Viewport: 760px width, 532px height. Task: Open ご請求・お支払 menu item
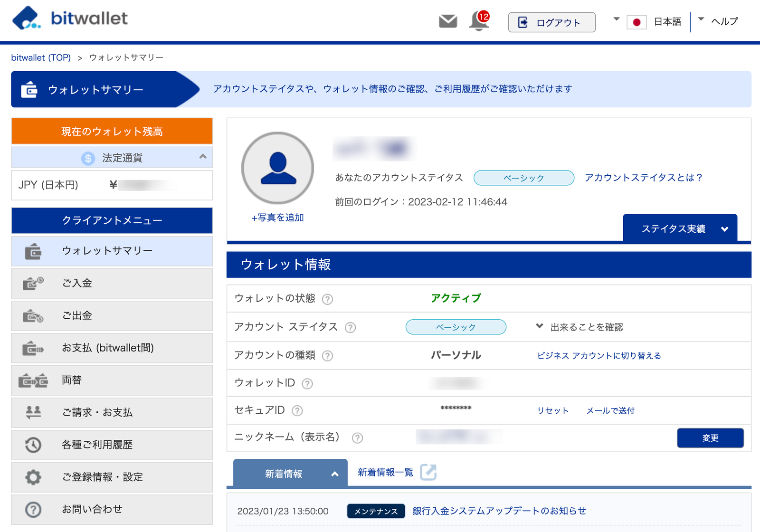[112, 413]
